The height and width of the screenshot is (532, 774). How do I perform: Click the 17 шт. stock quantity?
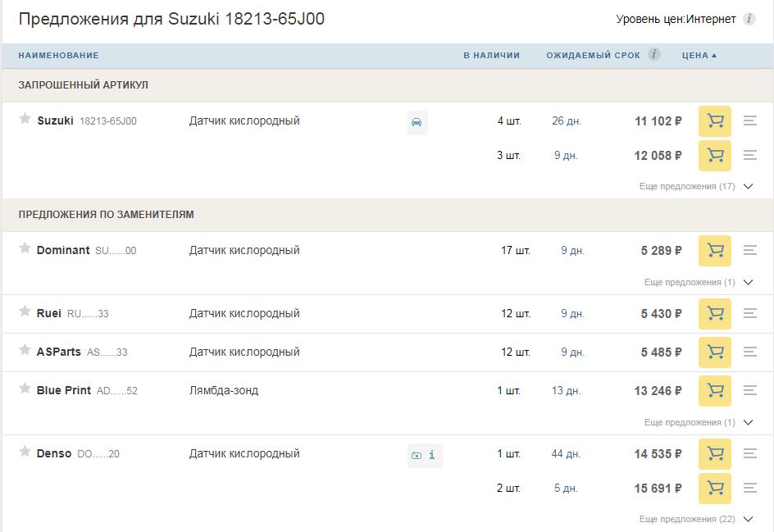516,250
